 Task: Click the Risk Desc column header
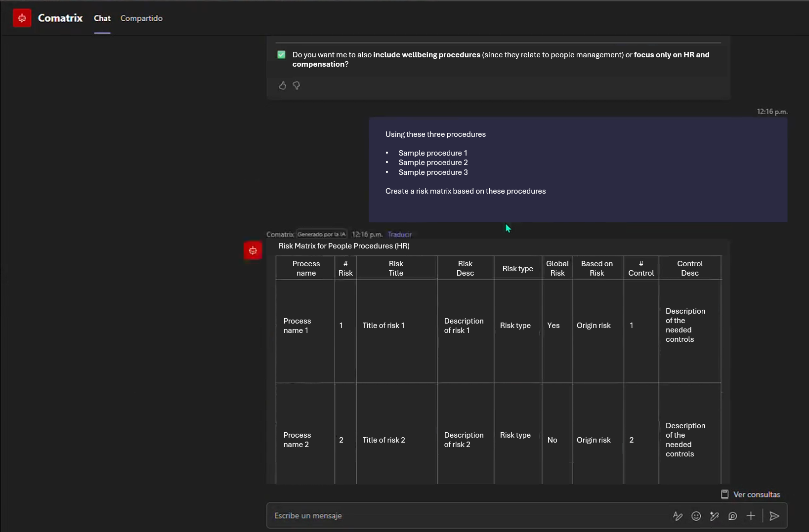click(465, 268)
